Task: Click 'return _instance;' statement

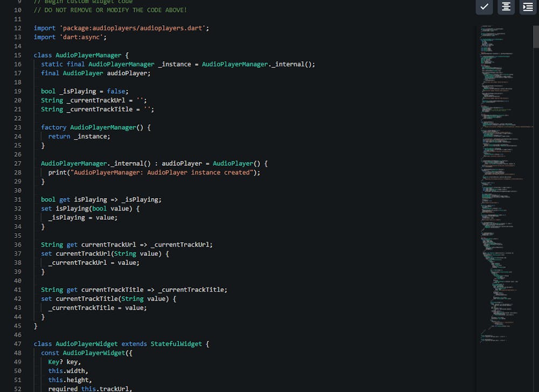Action: 79,136
